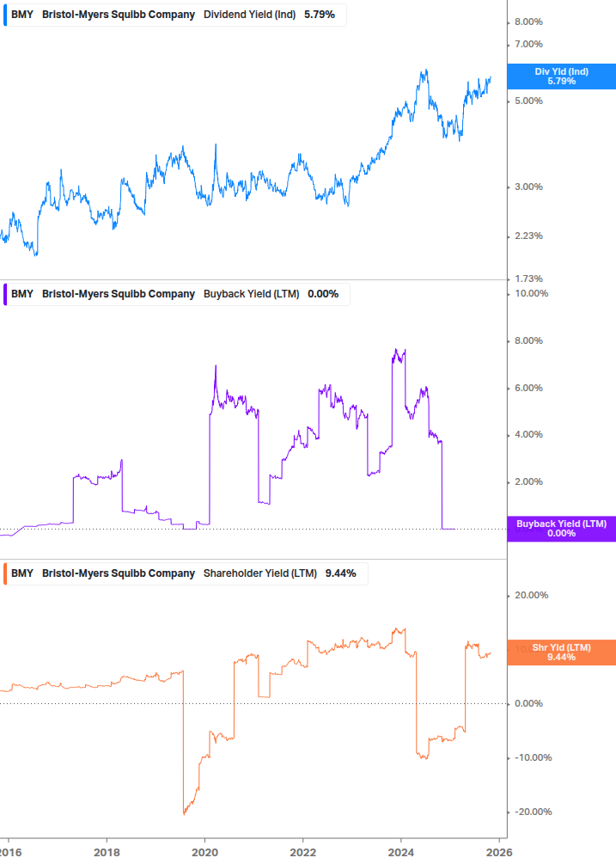Select the purple Buyback Yield (LTM) 0.00% axis tag

tap(562, 529)
